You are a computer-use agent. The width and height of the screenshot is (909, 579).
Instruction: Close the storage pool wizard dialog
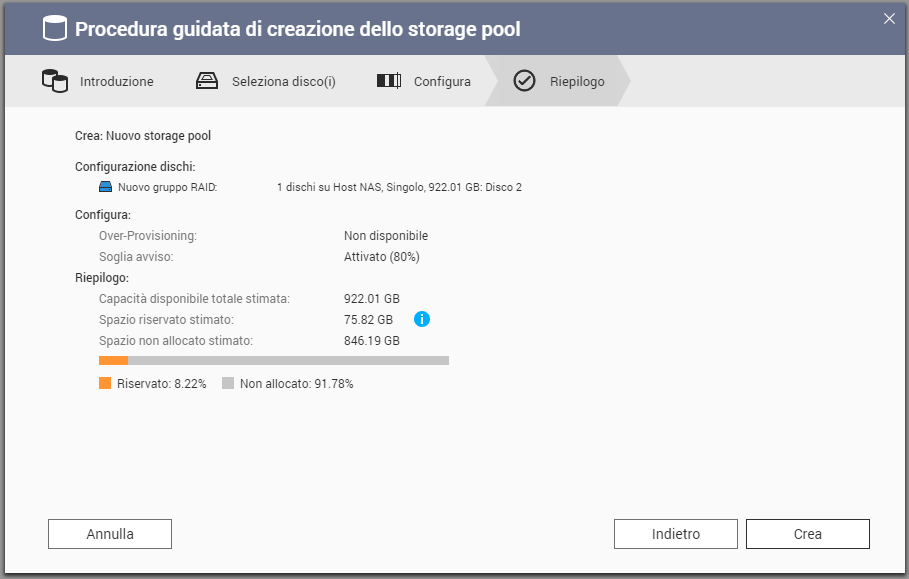tap(889, 17)
